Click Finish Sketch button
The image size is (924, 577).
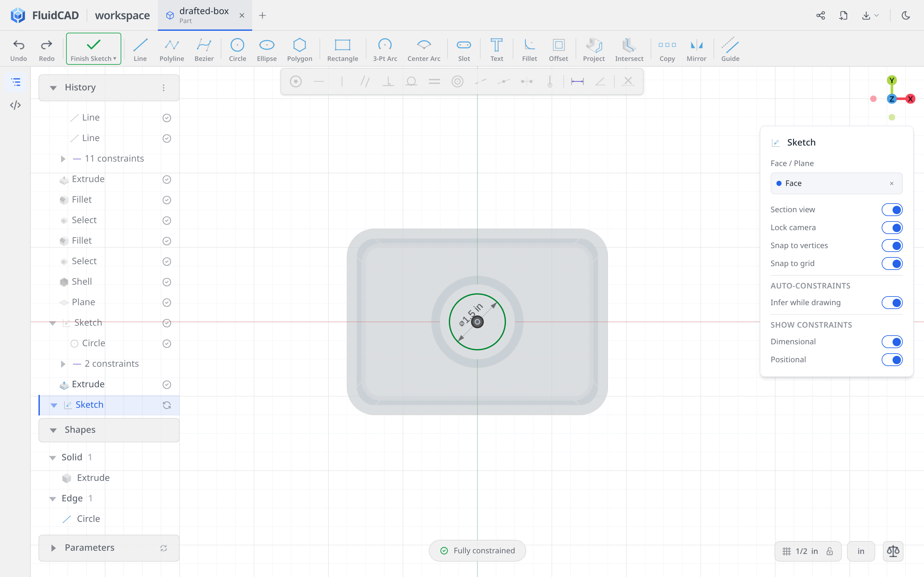coord(94,49)
